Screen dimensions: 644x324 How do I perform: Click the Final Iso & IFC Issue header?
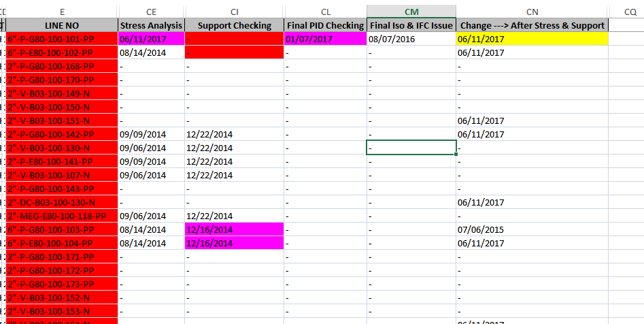point(411,25)
